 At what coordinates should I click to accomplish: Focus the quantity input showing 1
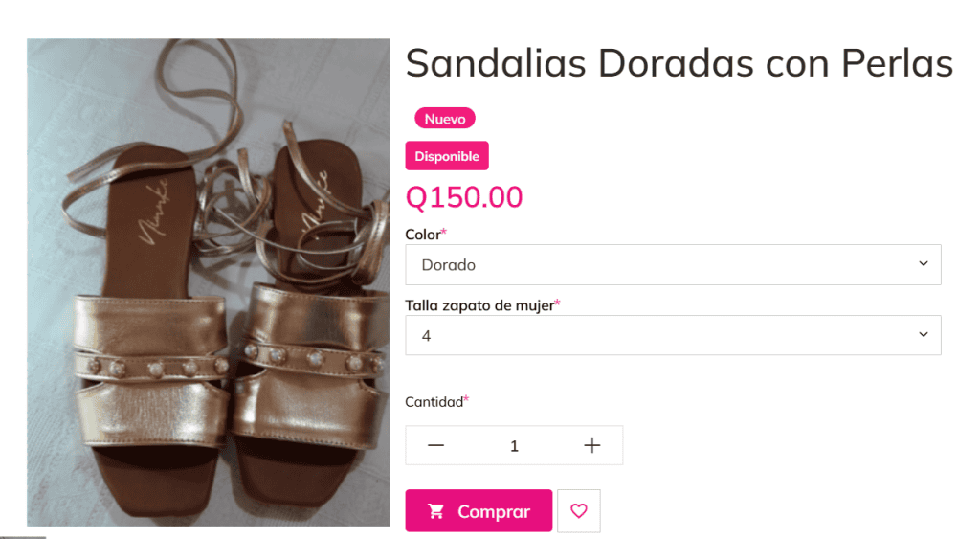click(514, 446)
